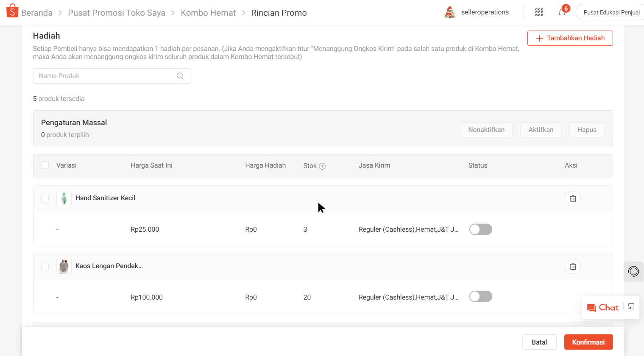Click the Shopee logo icon
Screen dimensions: 644x356
pos(12,11)
